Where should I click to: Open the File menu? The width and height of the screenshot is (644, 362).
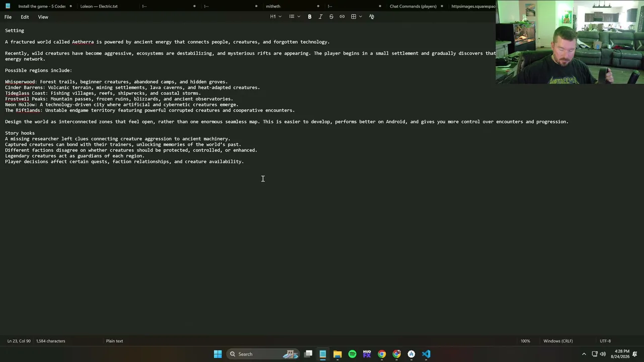click(8, 17)
